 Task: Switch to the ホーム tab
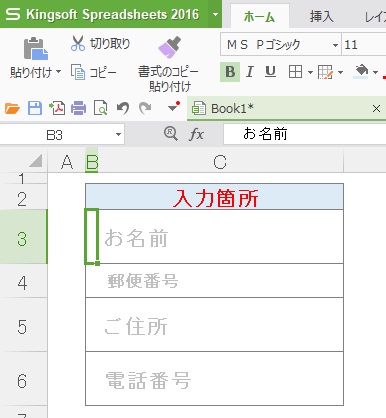pyautogui.click(x=259, y=16)
